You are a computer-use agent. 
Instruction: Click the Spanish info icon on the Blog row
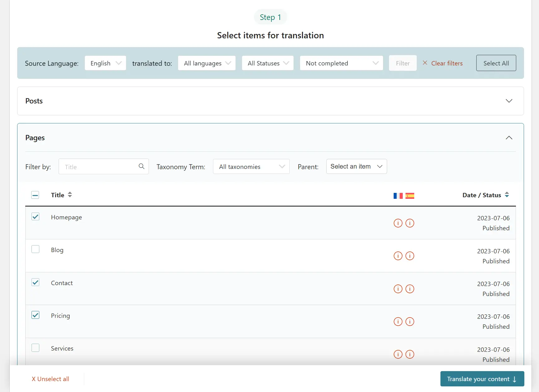click(x=410, y=256)
